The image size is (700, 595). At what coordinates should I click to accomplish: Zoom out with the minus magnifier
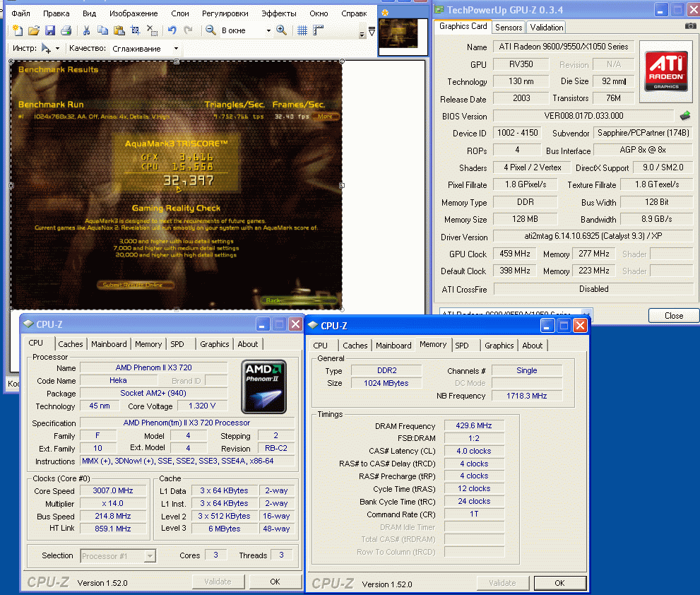coord(210,30)
